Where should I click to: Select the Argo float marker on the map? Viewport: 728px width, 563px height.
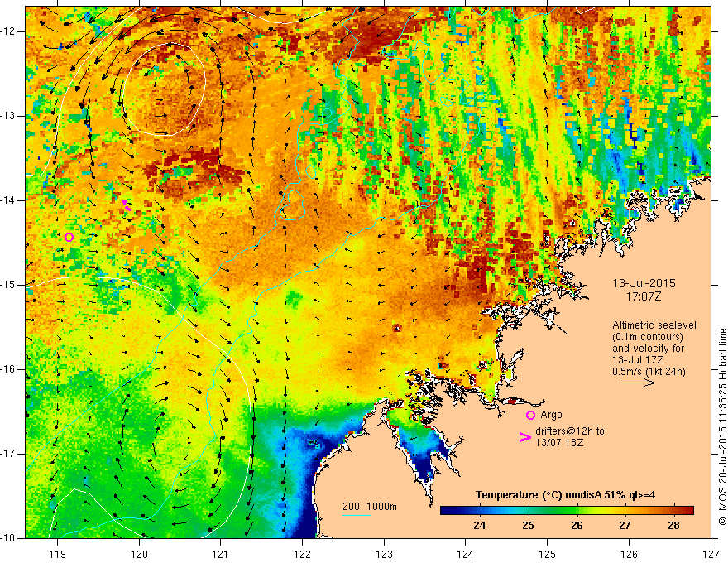pos(69,238)
